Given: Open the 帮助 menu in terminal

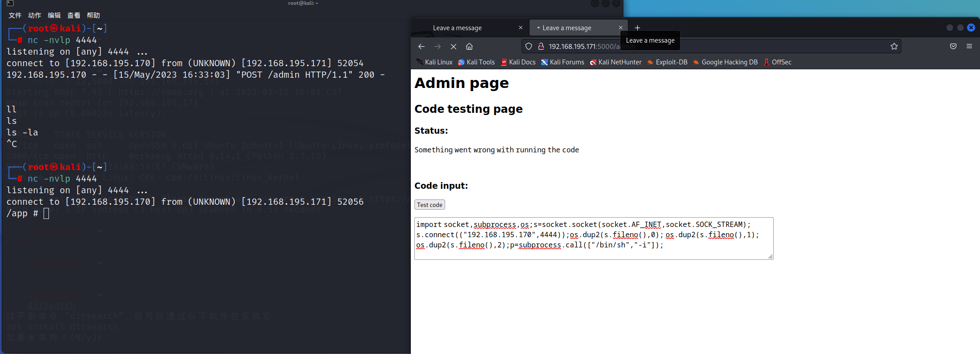Looking at the screenshot, I should pos(93,15).
